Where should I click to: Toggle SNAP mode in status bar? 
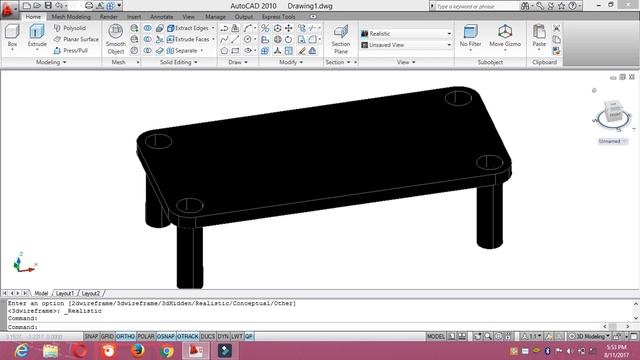point(91,336)
